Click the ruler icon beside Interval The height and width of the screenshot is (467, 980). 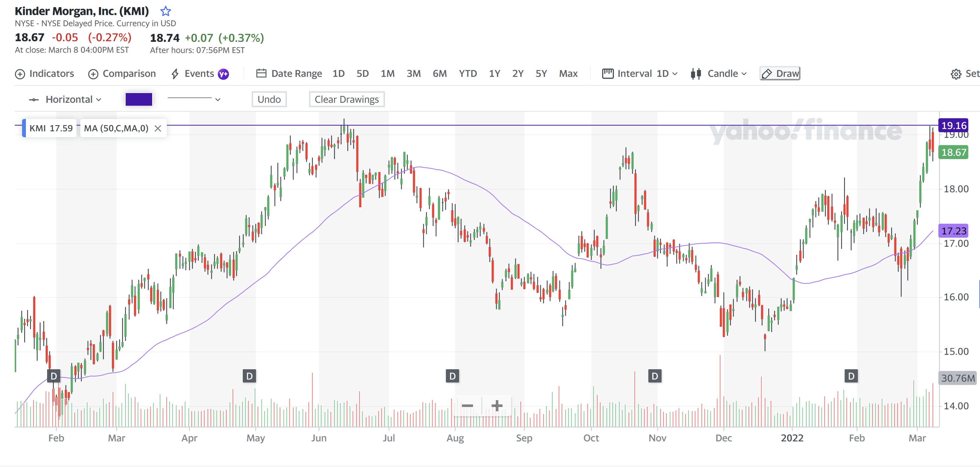point(608,73)
